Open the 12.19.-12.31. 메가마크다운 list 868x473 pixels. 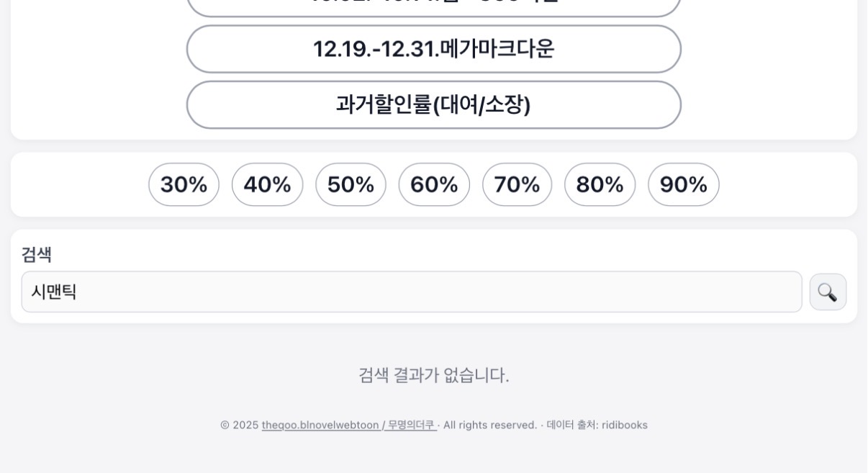pos(433,49)
